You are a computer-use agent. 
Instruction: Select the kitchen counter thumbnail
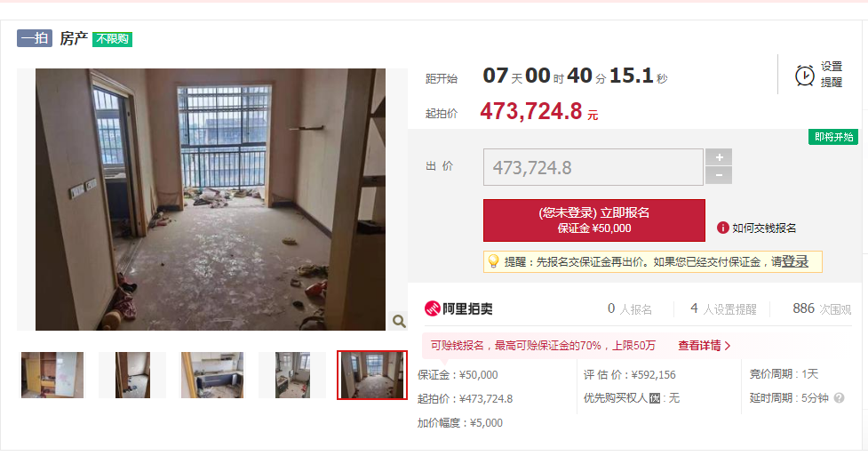pos(212,374)
